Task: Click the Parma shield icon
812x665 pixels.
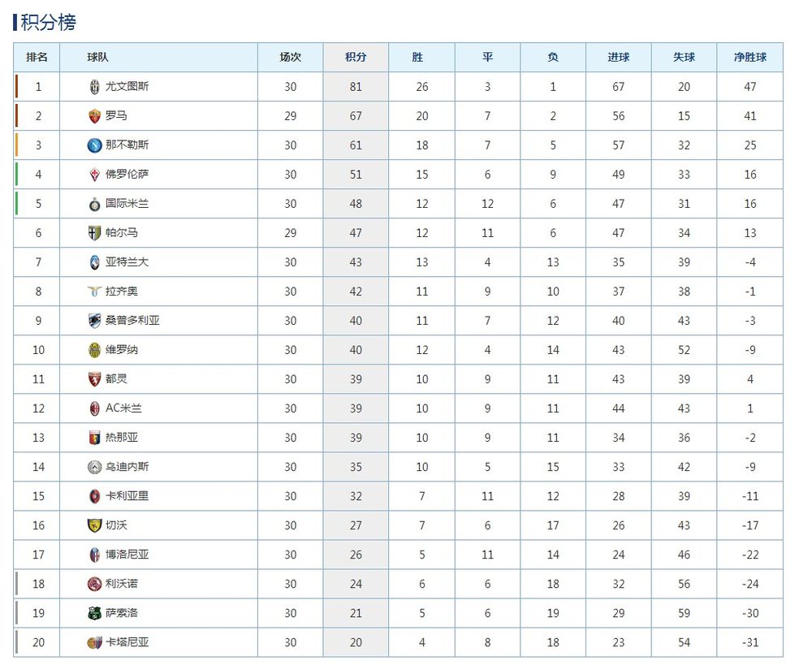Action: [x=94, y=233]
